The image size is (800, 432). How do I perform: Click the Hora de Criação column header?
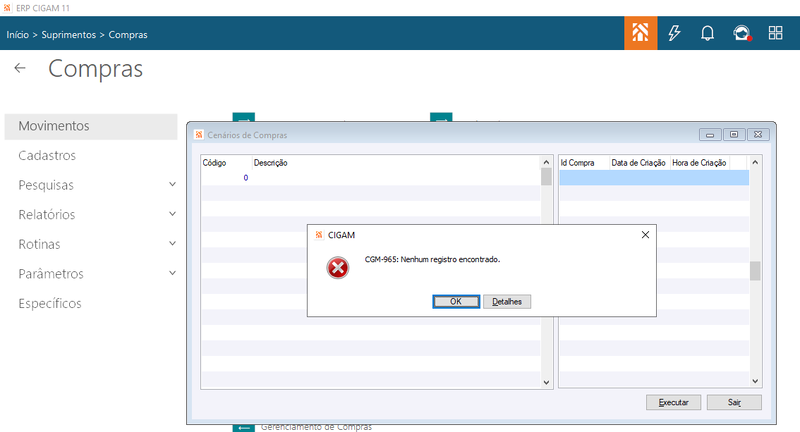[699, 163]
